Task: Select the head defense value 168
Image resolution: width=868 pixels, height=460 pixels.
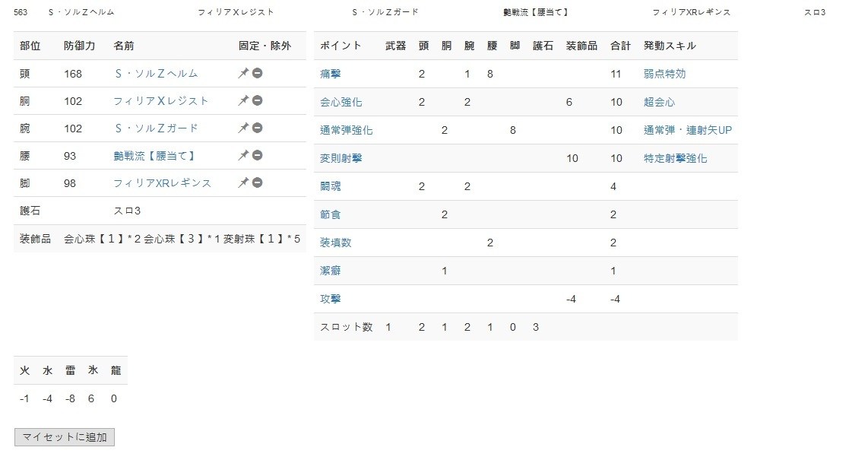Action: [x=72, y=74]
